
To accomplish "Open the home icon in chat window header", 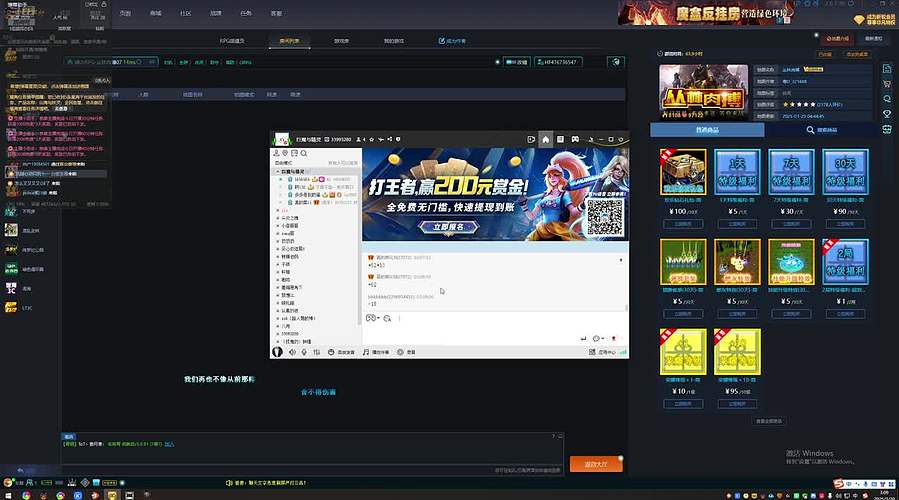I will coord(545,139).
